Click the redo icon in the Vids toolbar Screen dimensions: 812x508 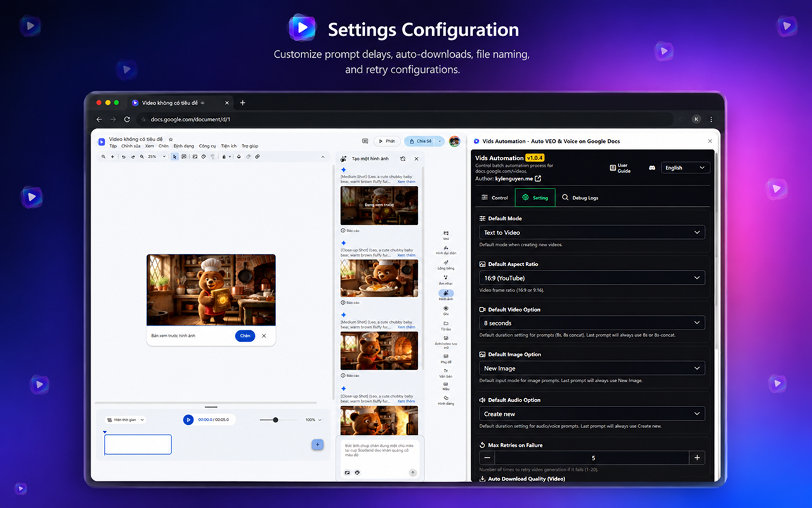[x=133, y=156]
